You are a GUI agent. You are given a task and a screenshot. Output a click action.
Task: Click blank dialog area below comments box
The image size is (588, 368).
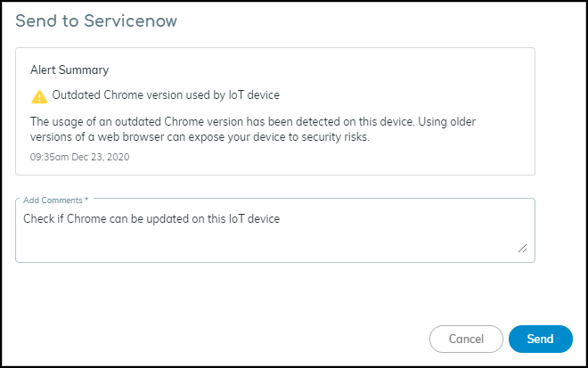(267, 294)
